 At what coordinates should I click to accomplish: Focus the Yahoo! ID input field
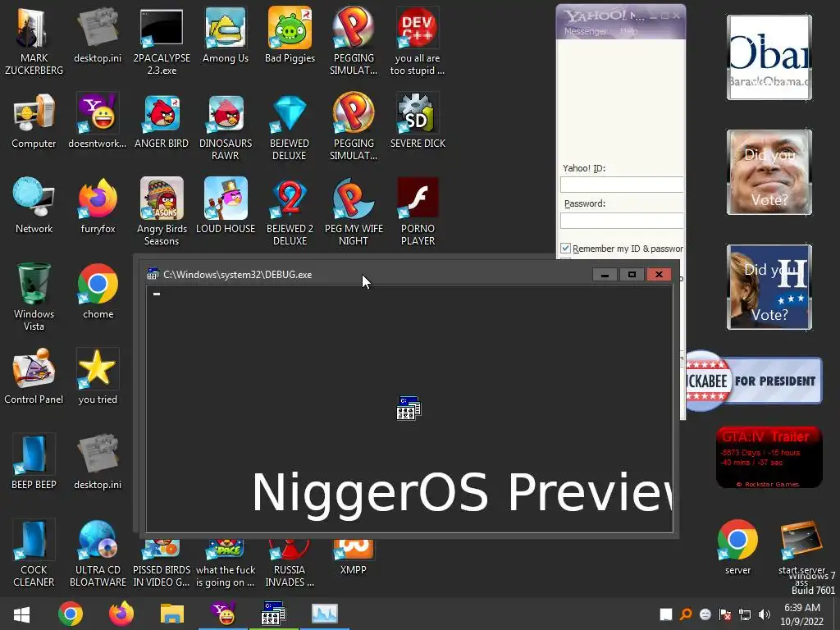622,185
